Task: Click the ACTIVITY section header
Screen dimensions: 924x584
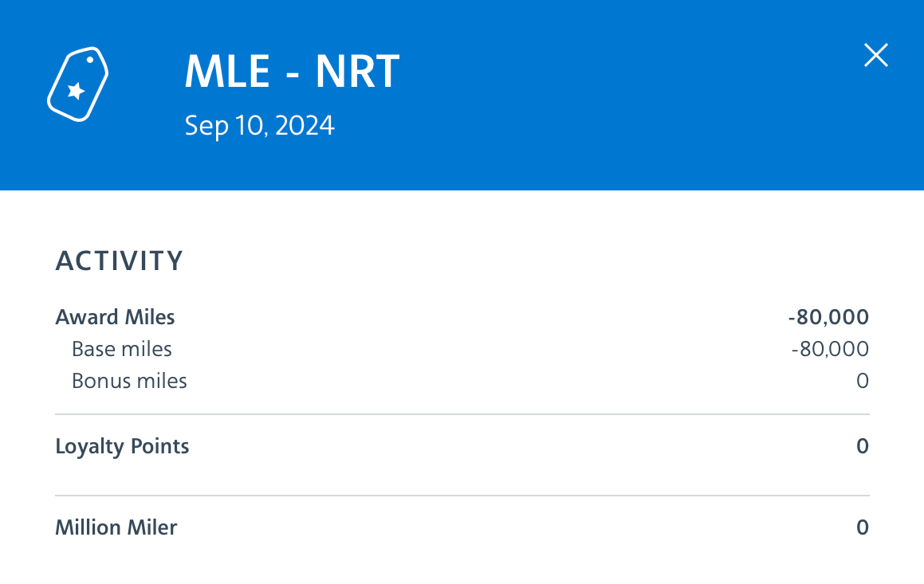Action: [x=119, y=260]
